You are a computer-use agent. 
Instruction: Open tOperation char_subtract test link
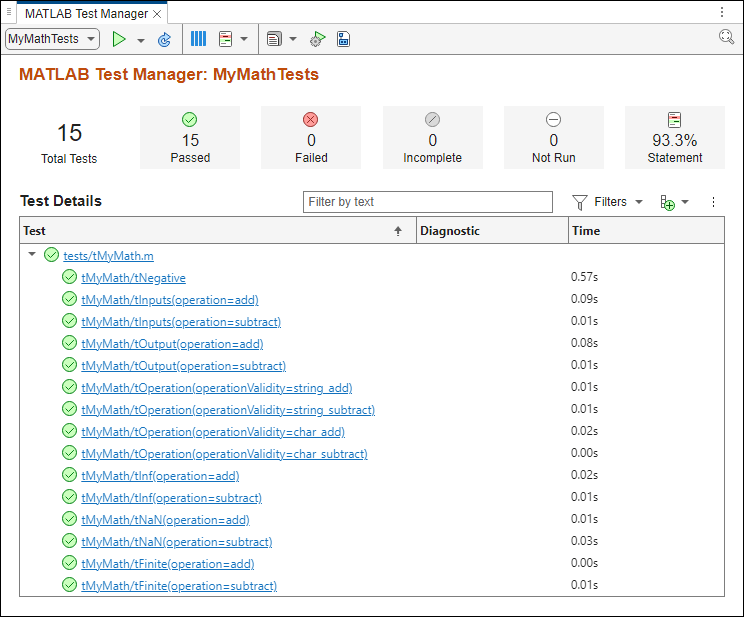(x=224, y=454)
